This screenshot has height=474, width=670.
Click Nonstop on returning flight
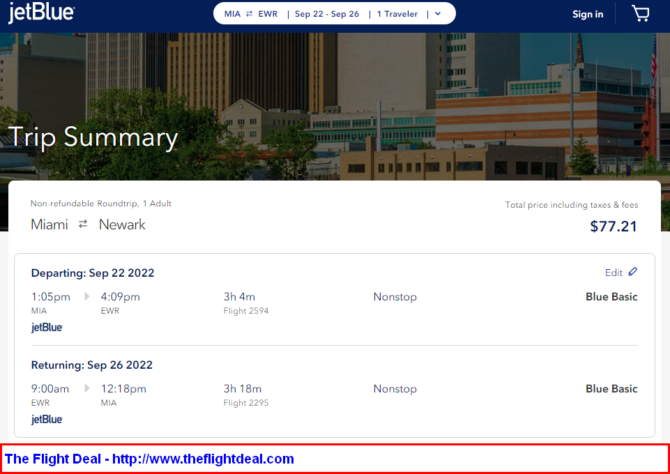395,389
